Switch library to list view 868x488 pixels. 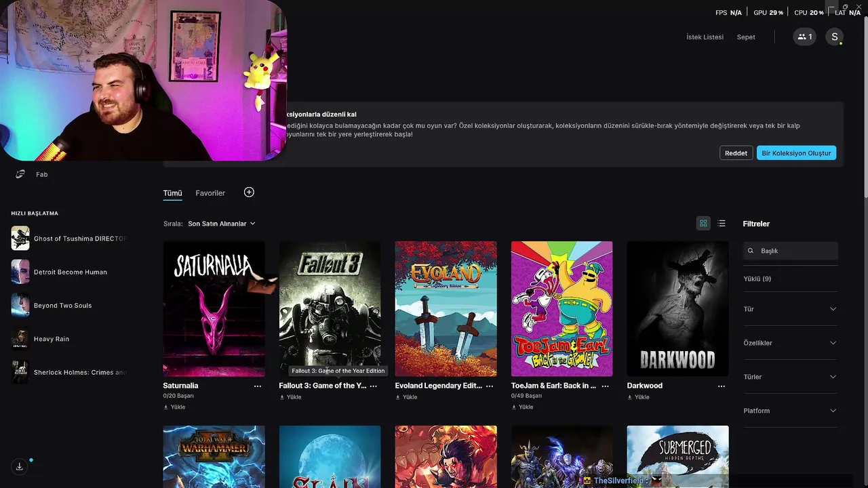(x=722, y=224)
